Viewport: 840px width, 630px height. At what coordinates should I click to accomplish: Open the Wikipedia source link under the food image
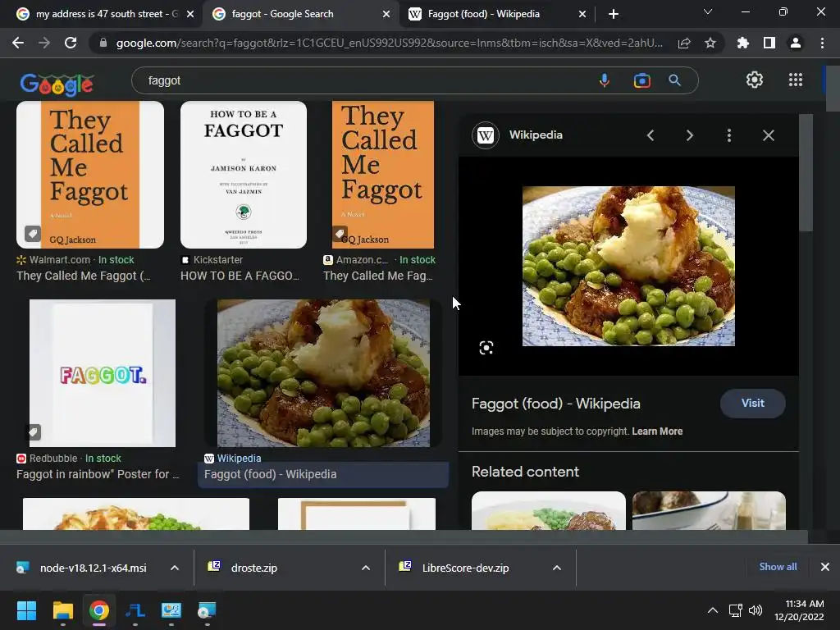[x=239, y=459]
